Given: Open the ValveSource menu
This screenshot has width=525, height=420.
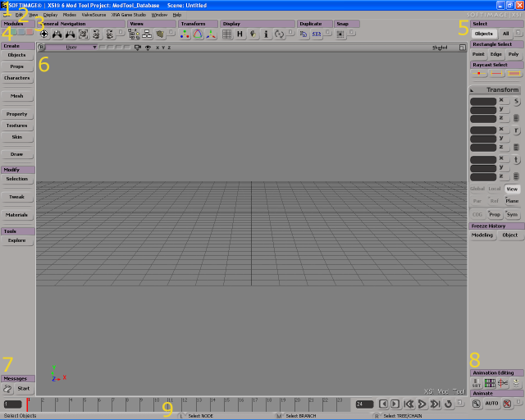Looking at the screenshot, I should [x=94, y=15].
